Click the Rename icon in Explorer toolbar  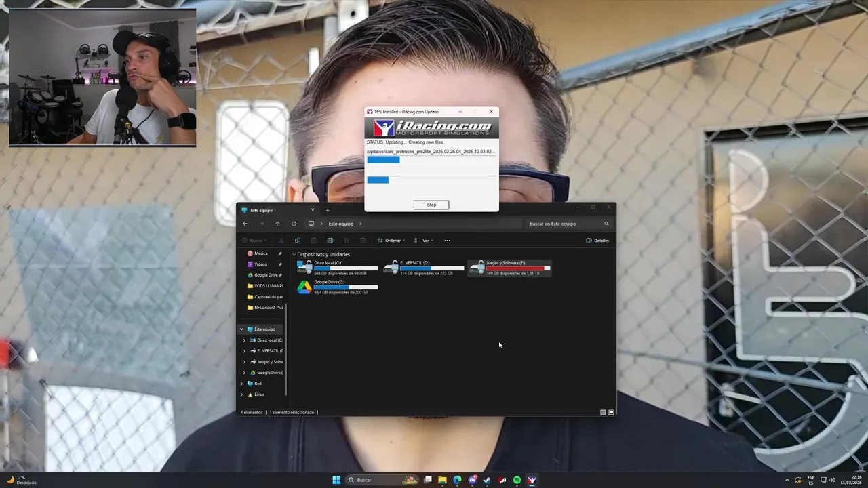tap(330, 241)
